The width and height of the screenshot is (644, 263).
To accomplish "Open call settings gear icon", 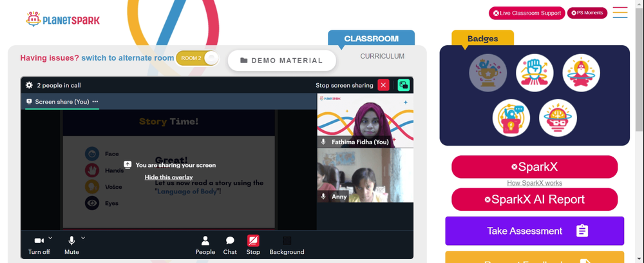I will tap(29, 85).
